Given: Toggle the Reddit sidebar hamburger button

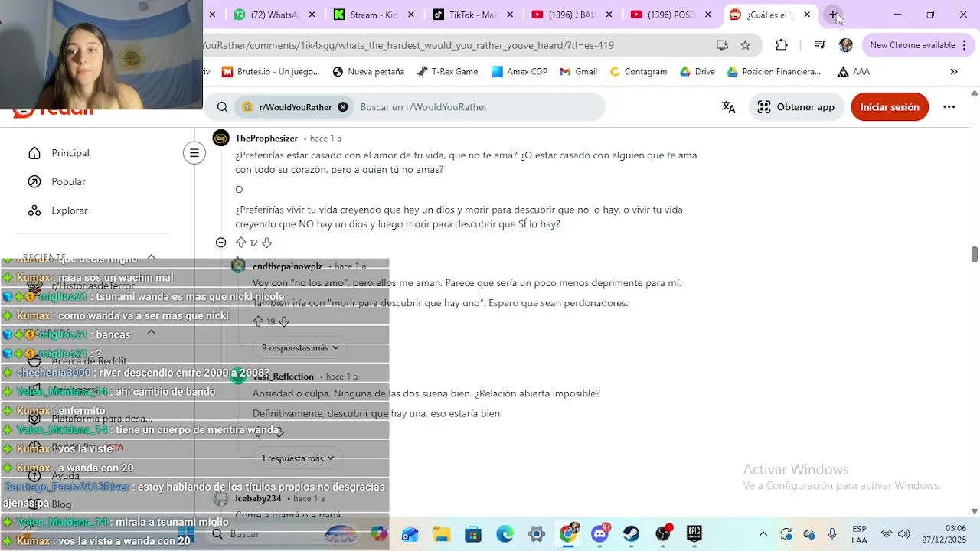Looking at the screenshot, I should click(x=194, y=153).
